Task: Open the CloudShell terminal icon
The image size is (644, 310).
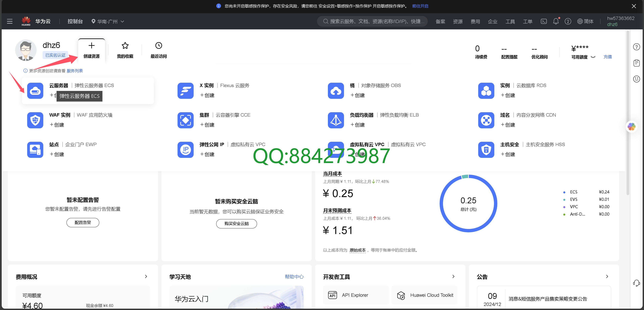Action: tap(544, 21)
